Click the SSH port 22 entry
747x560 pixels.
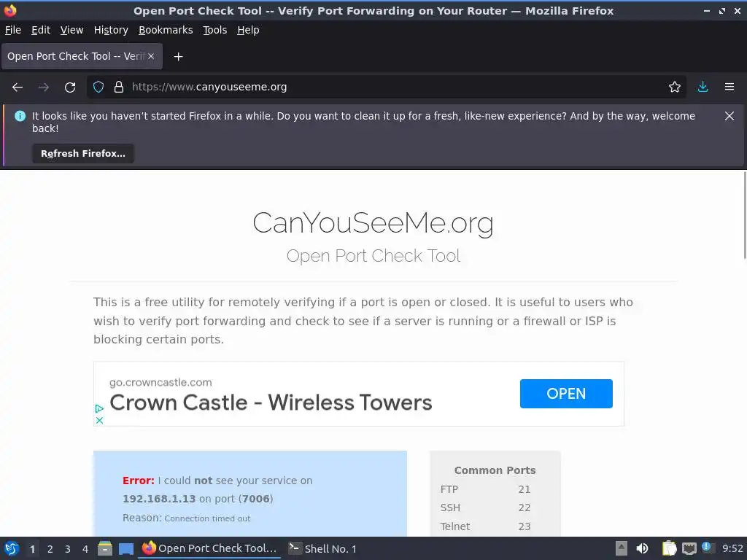[x=485, y=507]
